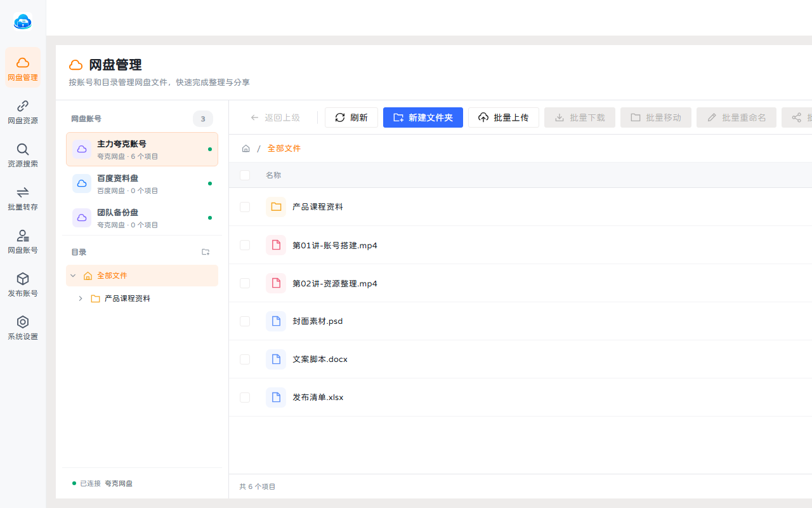The image size is (812, 508).
Task: Click the 共 6 个项目 footer text
Action: (x=258, y=486)
